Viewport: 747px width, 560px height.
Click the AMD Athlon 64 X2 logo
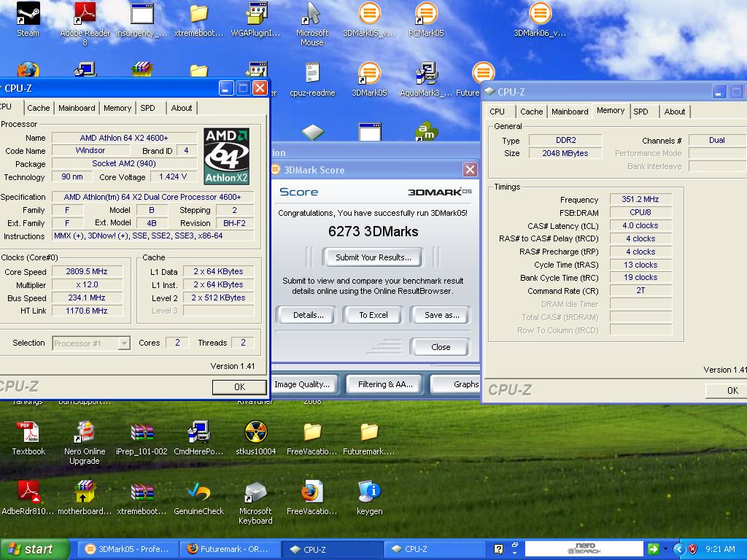click(x=227, y=156)
